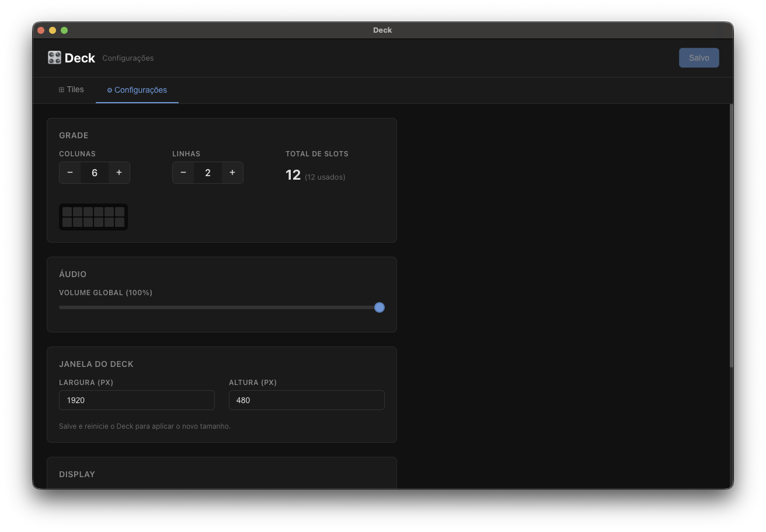Click the "VOLUME GLOBAL (100%)" label

click(106, 293)
